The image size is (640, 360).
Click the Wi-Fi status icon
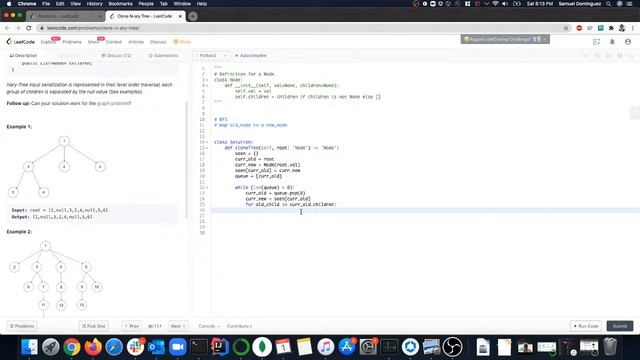(495, 4)
